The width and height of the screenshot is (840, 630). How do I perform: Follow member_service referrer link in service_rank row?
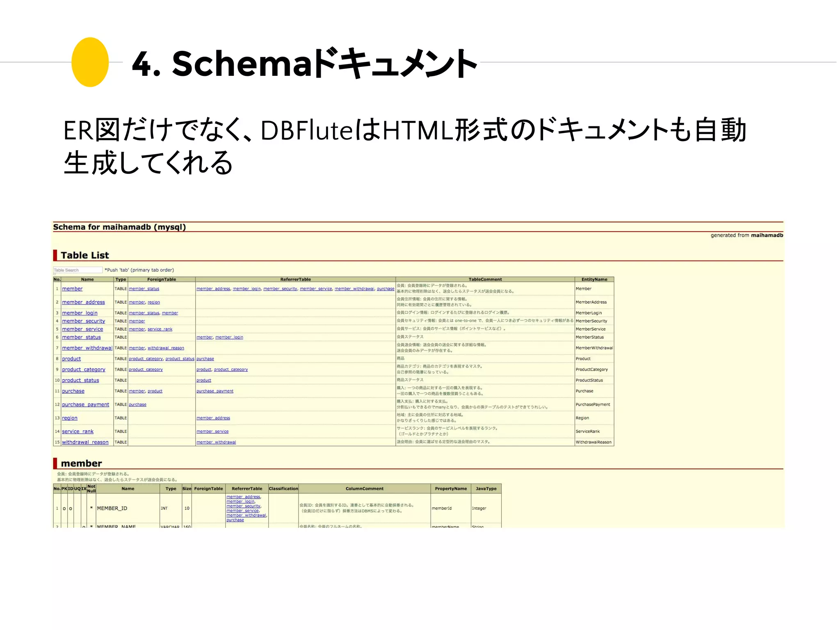(x=212, y=431)
